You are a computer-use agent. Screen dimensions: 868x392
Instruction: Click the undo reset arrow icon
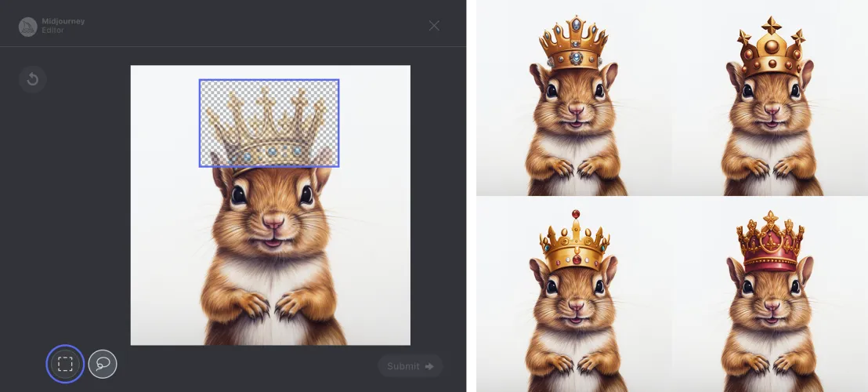pos(33,79)
